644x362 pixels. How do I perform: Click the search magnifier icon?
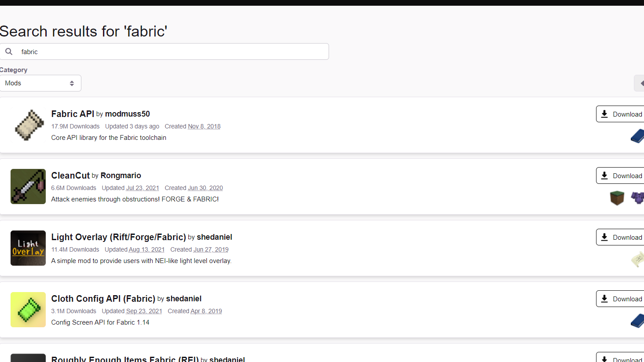coord(9,51)
